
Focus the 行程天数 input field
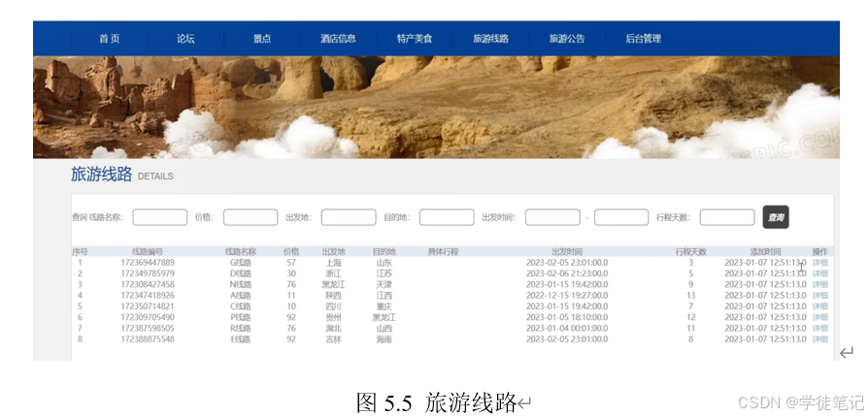pyautogui.click(x=727, y=217)
